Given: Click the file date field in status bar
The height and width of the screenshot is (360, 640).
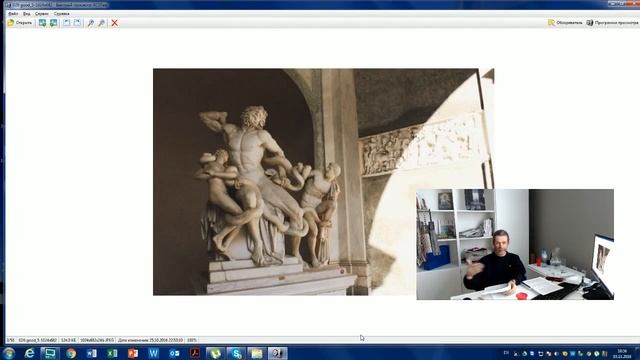Looking at the screenshot, I should pos(150,340).
